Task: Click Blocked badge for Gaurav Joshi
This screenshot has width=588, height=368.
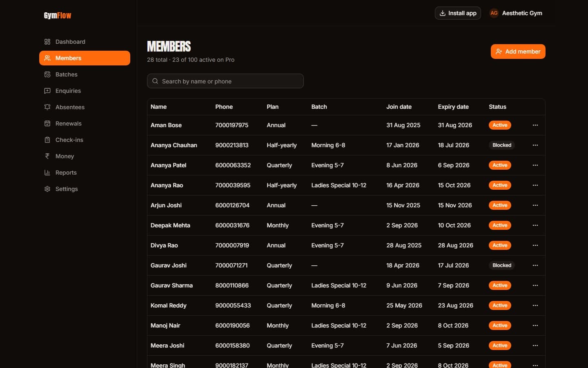Action: 502,265
